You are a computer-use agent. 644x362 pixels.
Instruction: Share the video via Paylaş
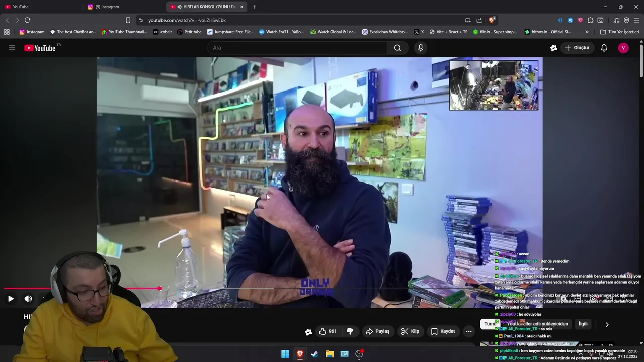pos(377,331)
